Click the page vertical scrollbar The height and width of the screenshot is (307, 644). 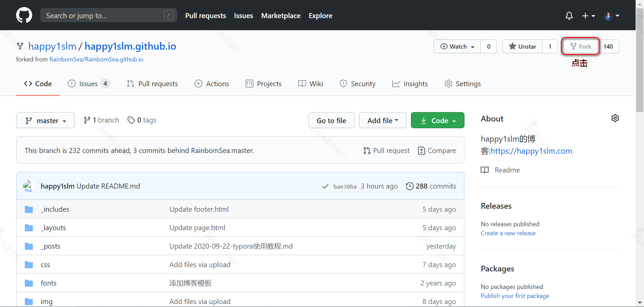click(640, 60)
